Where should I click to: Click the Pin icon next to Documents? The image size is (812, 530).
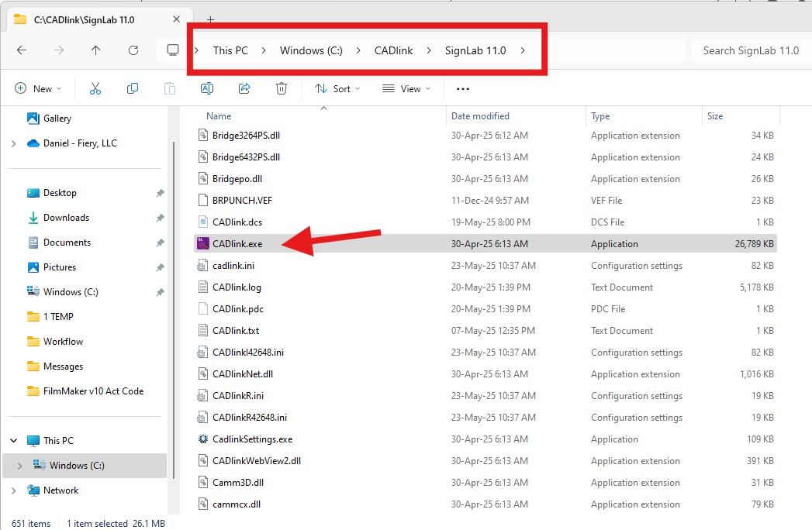160,243
